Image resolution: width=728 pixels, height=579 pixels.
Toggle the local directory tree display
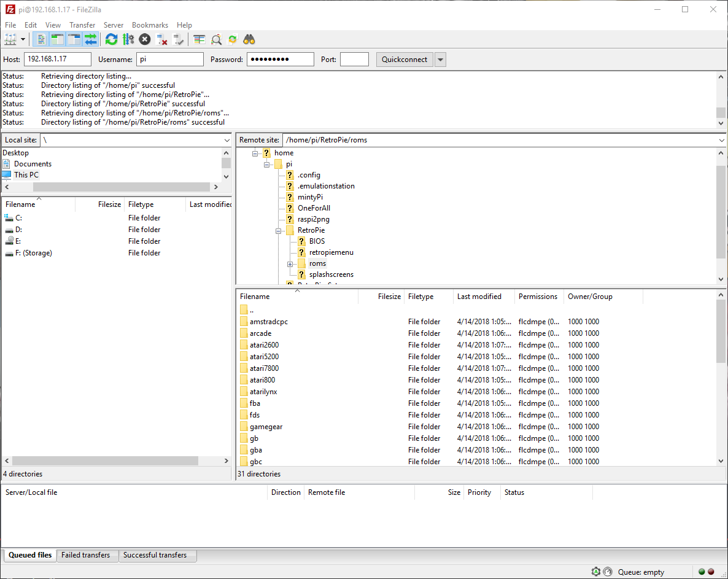pyautogui.click(x=57, y=39)
